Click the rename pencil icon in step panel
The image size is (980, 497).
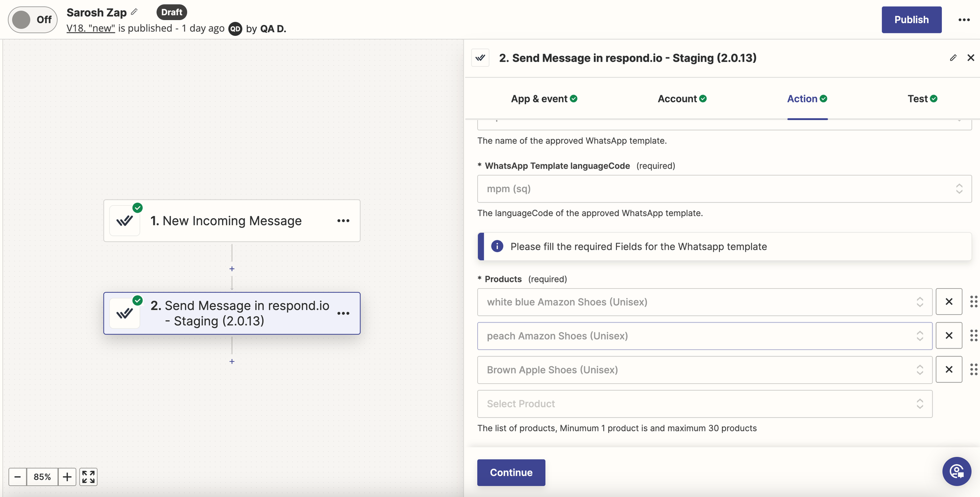[953, 58]
